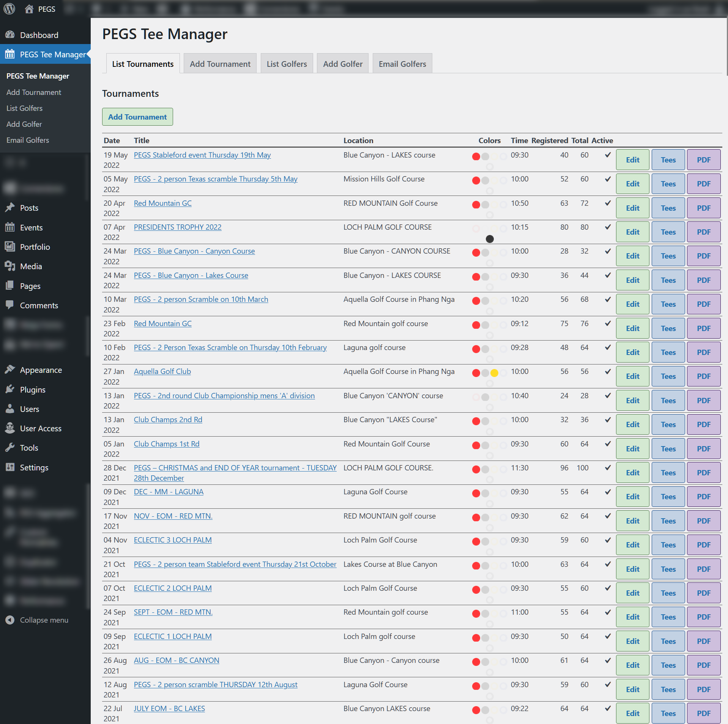728x724 pixels.
Task: Open Settings in the sidebar
Action: (x=34, y=467)
